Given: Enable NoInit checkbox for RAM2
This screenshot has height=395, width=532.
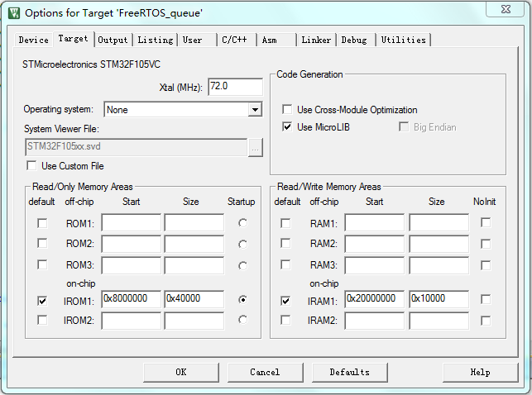Looking at the screenshot, I should [x=486, y=244].
